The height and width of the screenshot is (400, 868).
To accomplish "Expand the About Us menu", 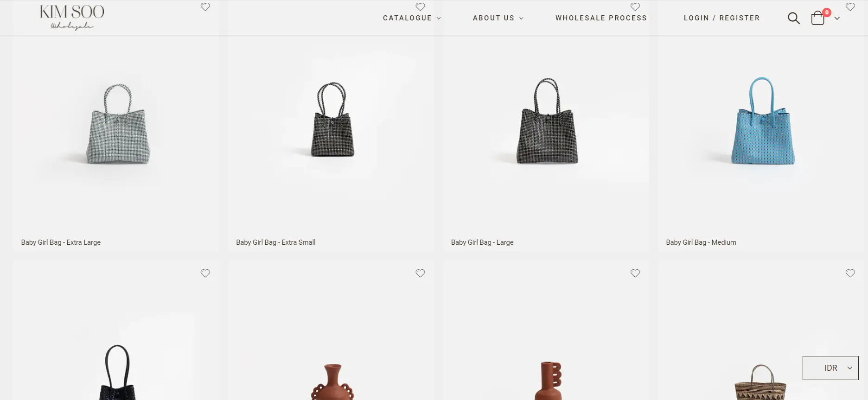I will pyautogui.click(x=498, y=18).
